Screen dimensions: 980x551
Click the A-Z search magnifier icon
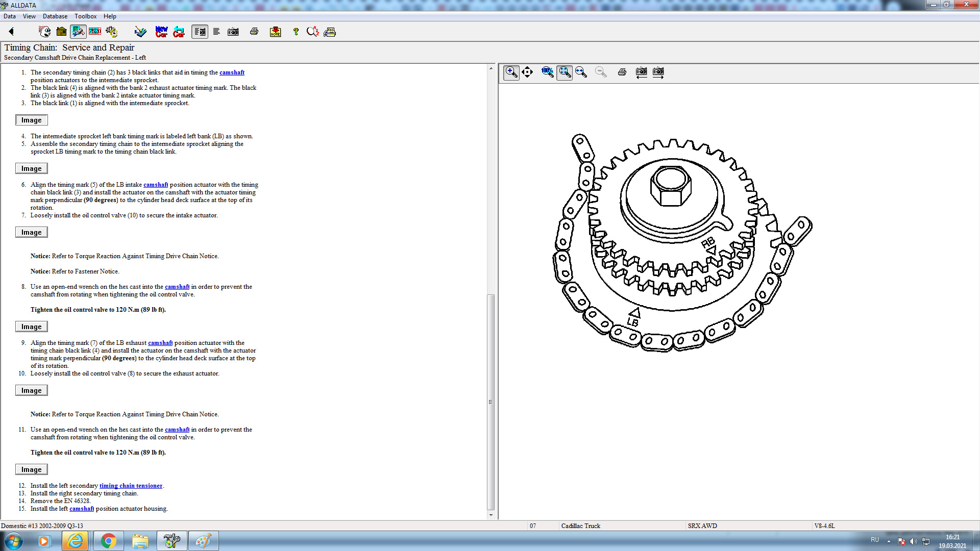tap(312, 32)
